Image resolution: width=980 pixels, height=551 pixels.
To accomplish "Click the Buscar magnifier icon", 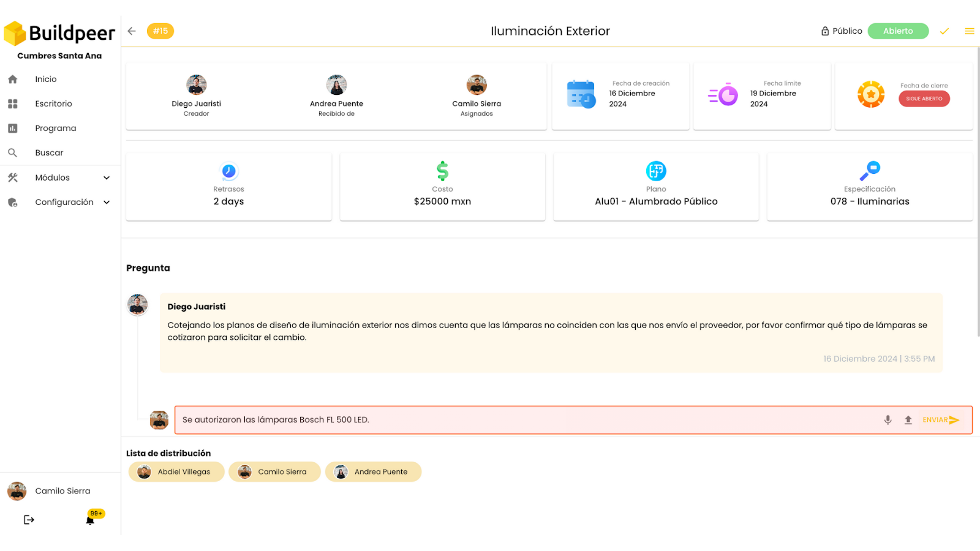I will pyautogui.click(x=13, y=153).
